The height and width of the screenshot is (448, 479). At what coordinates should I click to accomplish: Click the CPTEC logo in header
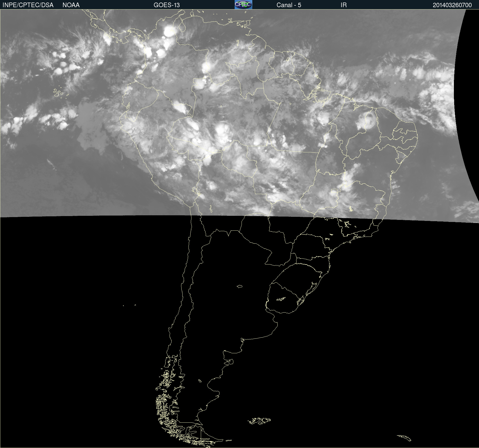[x=243, y=5]
